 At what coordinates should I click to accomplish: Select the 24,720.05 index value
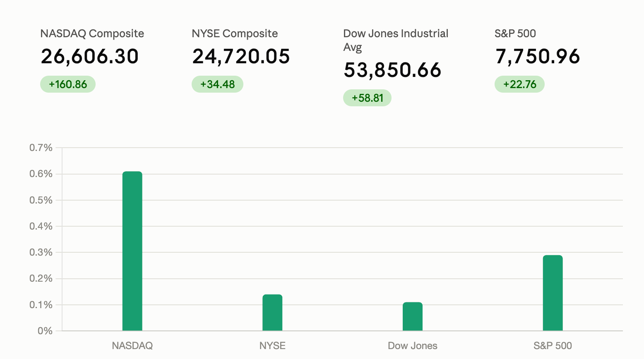point(241,56)
